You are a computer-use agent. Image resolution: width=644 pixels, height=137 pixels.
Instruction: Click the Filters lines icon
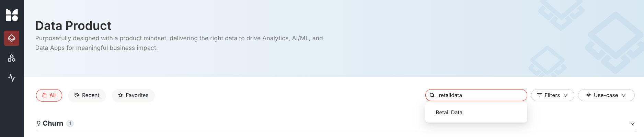tap(539, 95)
